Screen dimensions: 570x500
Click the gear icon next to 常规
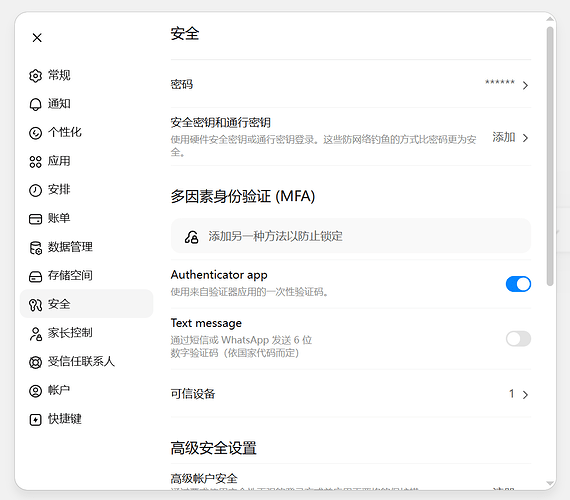(x=35, y=76)
